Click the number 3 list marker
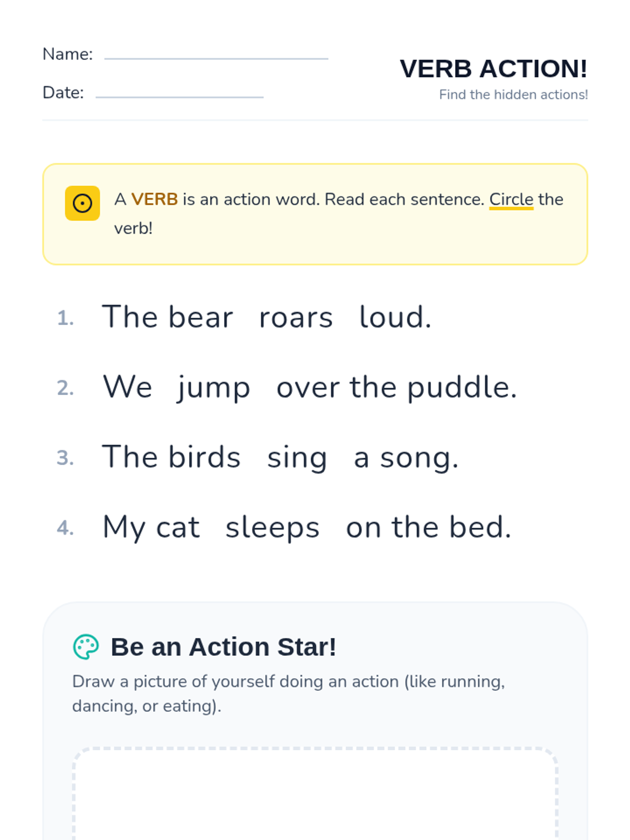Viewport: 630px width, 840px height. coord(65,458)
